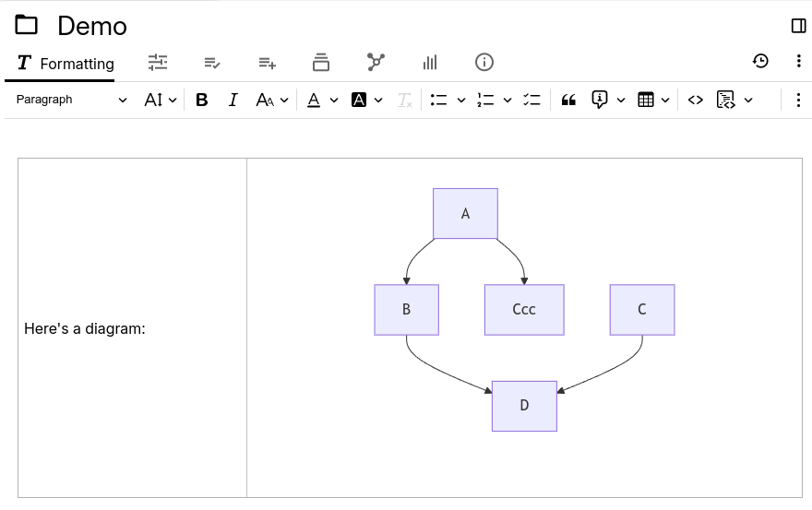Click the Demo note title
This screenshot has height=510, width=812.
(92, 26)
